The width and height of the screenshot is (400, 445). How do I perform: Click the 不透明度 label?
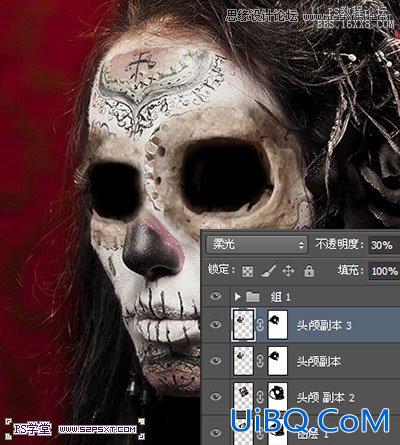(x=339, y=244)
